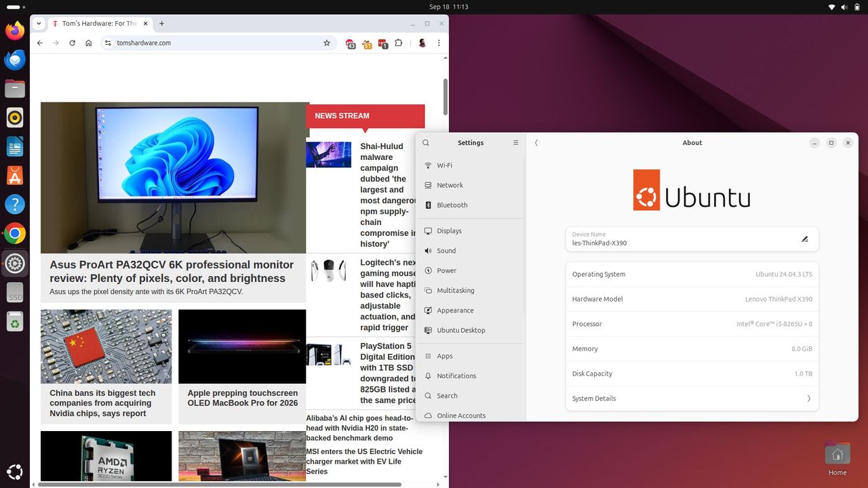Image resolution: width=868 pixels, height=488 pixels.
Task: Select Multitasking in Settings sidebar
Action: point(471,290)
